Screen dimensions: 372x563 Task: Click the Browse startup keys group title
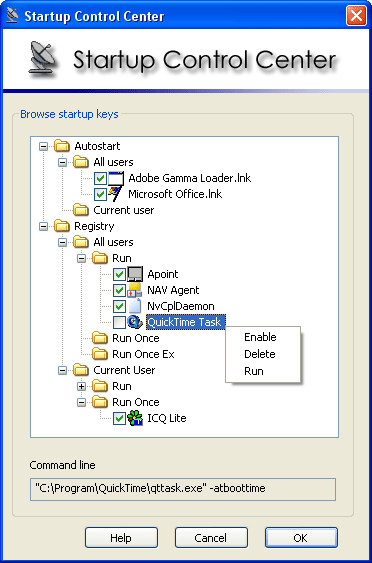(x=69, y=115)
